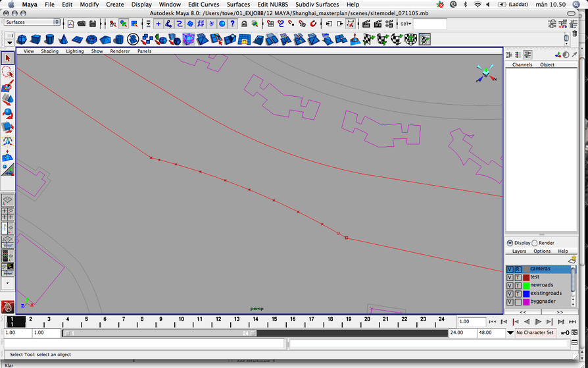This screenshot has width=588, height=368.
Task: Open the Surfaces menu in menu bar
Action: click(x=238, y=5)
